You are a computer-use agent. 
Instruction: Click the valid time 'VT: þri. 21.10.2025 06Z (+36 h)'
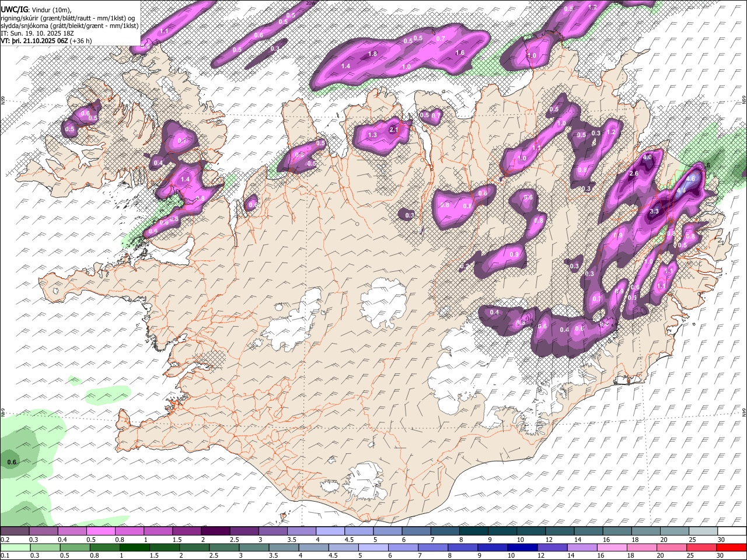(x=47, y=41)
